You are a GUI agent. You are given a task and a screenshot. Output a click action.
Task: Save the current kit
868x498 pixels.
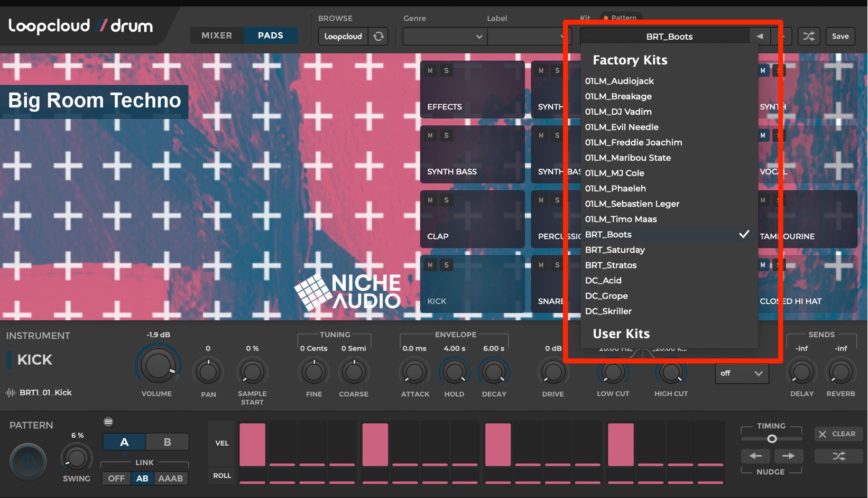click(x=840, y=36)
